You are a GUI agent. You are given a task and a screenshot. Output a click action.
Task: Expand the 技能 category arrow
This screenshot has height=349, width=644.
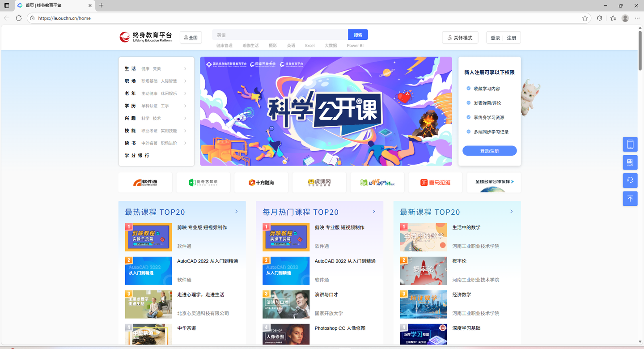point(185,131)
